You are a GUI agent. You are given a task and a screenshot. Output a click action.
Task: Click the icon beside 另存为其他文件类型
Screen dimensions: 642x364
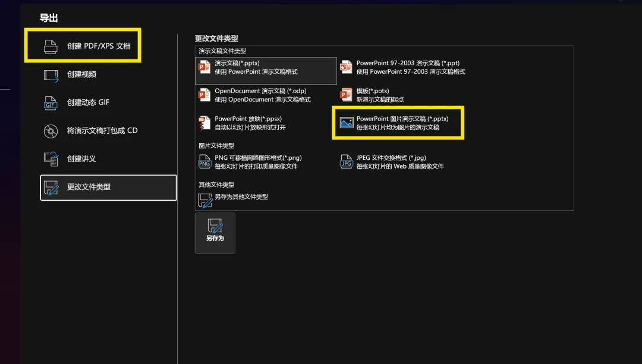(204, 200)
